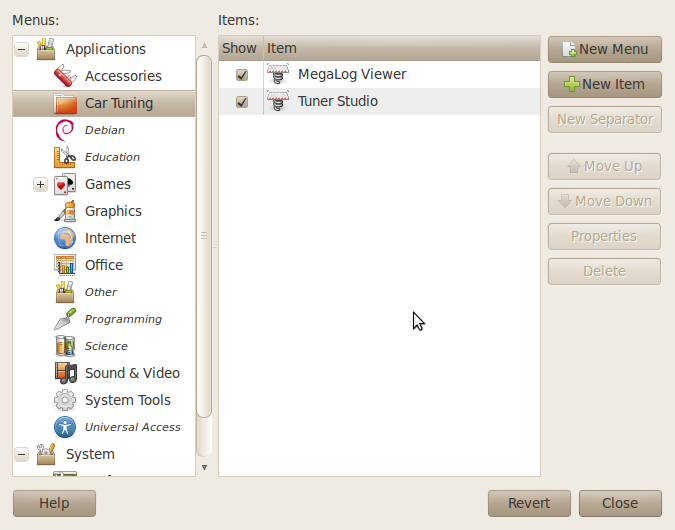Select the Science menu entry
The image size is (675, 530).
pos(106,346)
